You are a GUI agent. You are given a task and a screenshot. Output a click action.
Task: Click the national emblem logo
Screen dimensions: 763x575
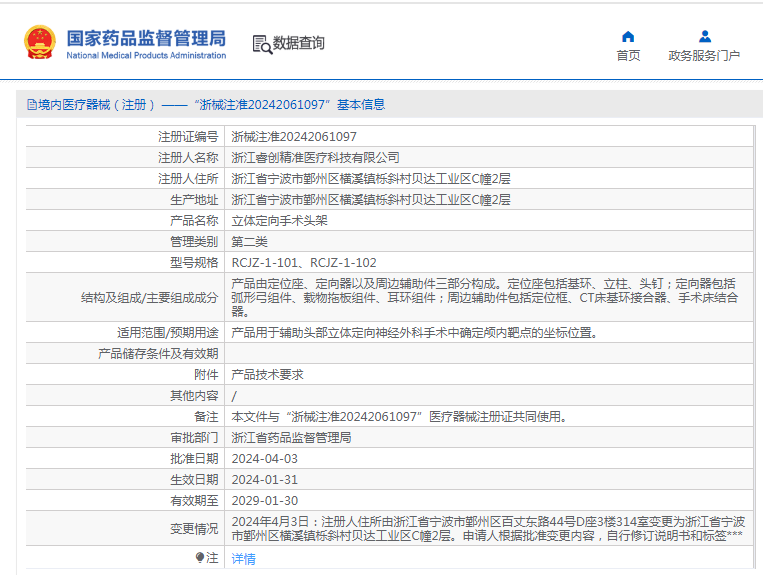(39, 42)
